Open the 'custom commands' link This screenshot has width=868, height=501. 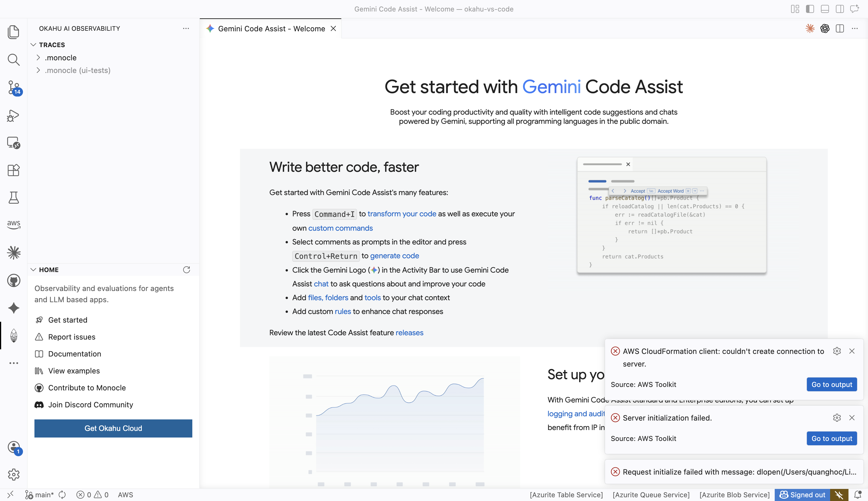pyautogui.click(x=340, y=228)
